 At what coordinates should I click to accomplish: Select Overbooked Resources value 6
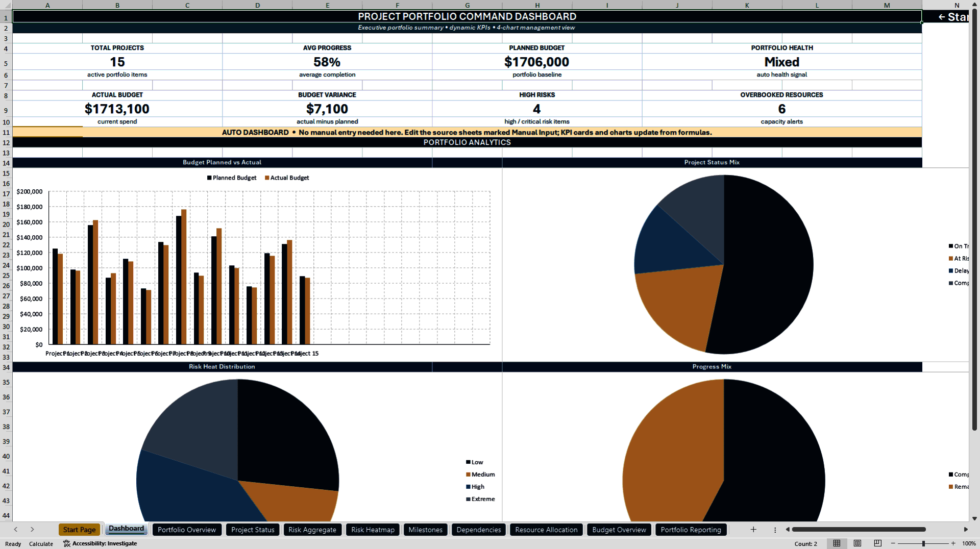(x=781, y=109)
